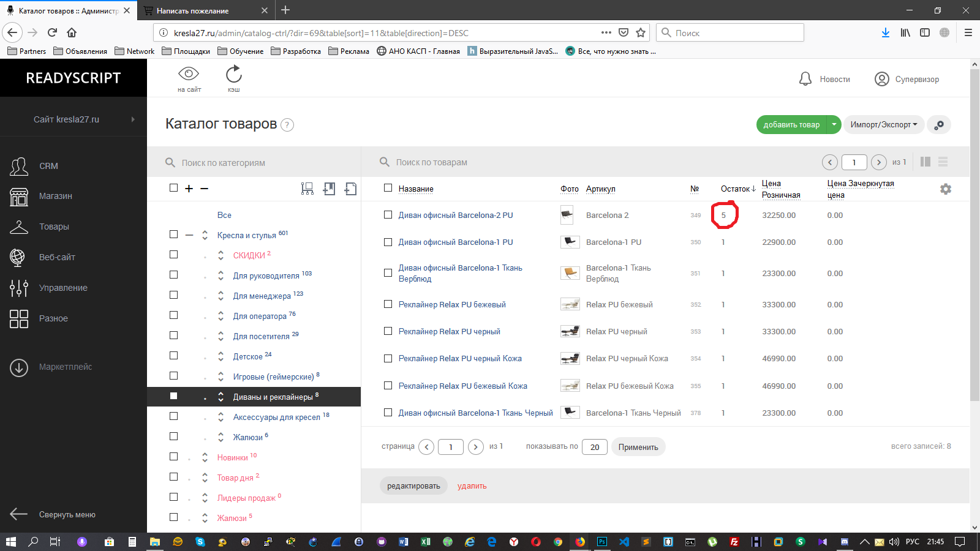Toggle the select-all products checkbox in the header
This screenshot has width=980, height=551.
[x=388, y=188]
